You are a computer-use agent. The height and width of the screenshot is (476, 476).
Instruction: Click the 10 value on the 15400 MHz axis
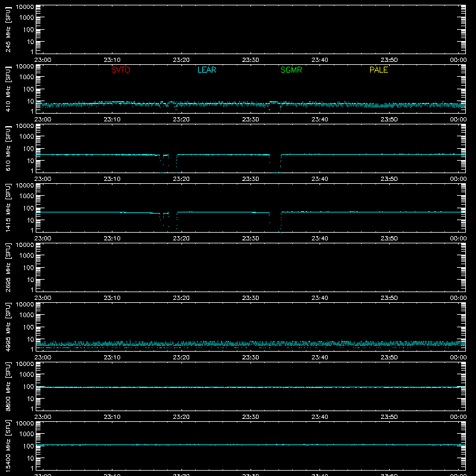pyautogui.click(x=30, y=458)
